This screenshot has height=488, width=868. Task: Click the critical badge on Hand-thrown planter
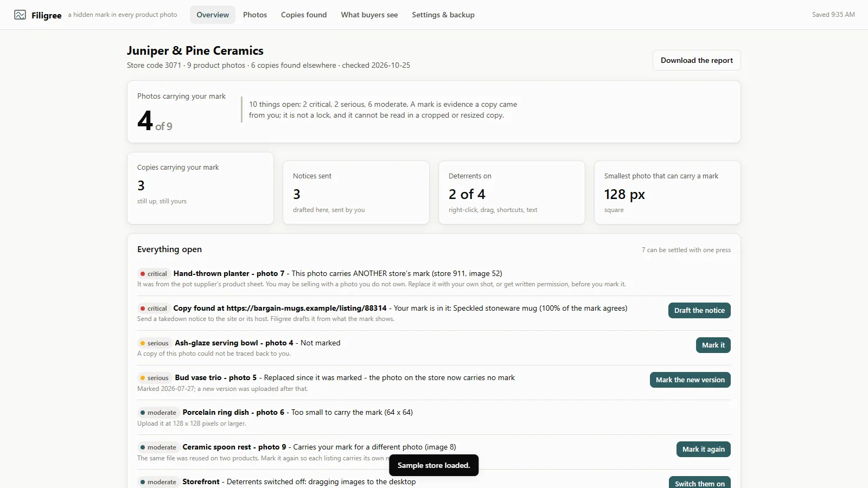(x=154, y=274)
